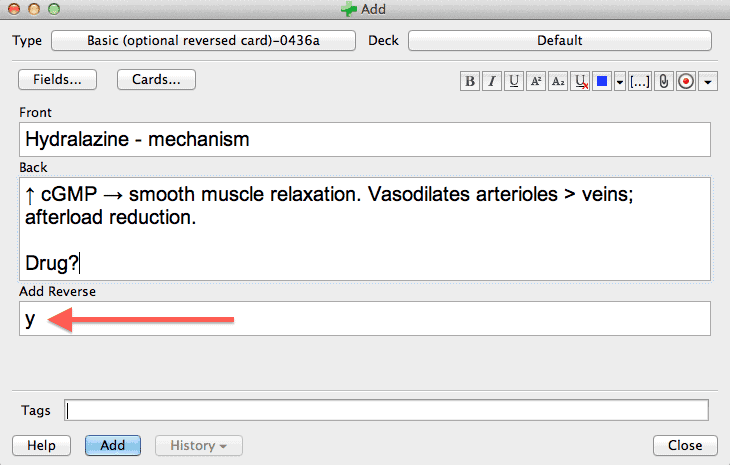
Task: Toggle bold formatting in the editor toolbar
Action: click(x=470, y=81)
